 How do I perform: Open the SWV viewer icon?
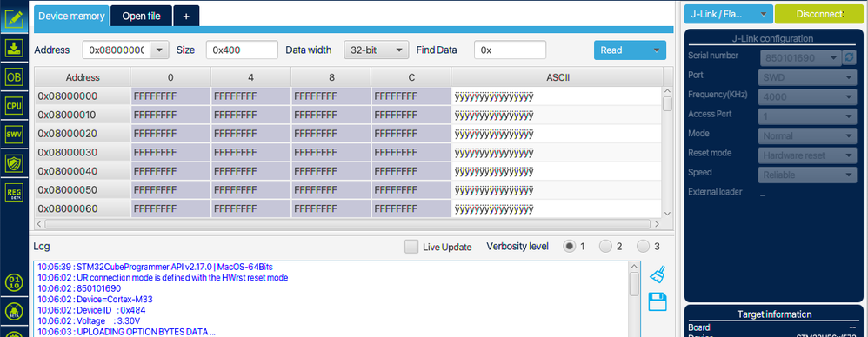(14, 135)
